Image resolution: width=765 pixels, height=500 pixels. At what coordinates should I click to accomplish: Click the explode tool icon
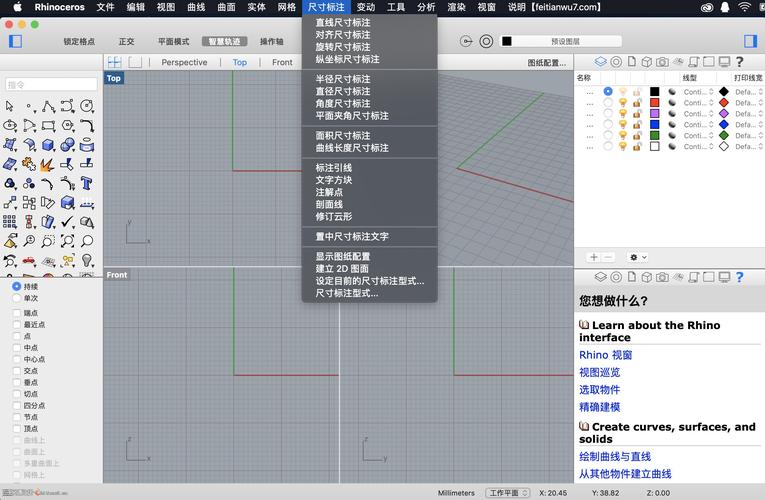tap(47, 164)
